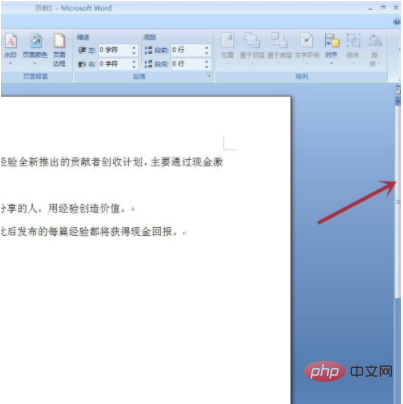Decrease right indent with down spinner

pos(134,66)
